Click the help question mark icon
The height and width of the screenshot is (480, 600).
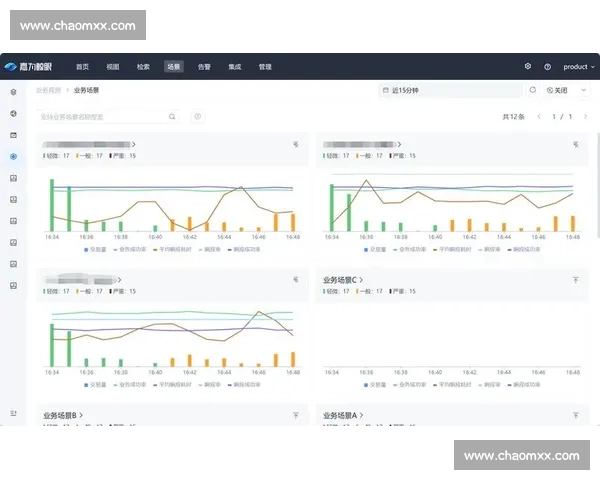click(547, 67)
